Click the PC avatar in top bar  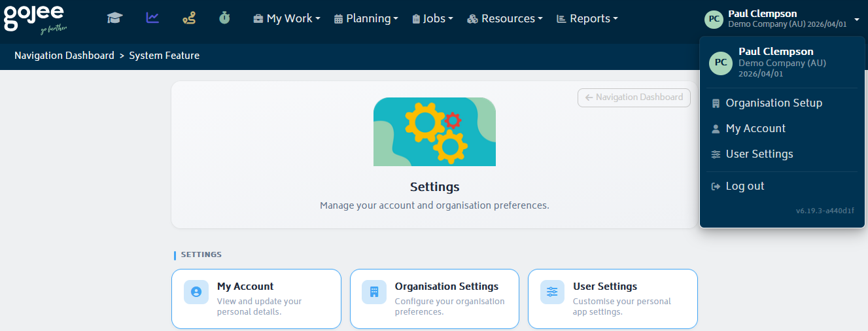tap(714, 19)
